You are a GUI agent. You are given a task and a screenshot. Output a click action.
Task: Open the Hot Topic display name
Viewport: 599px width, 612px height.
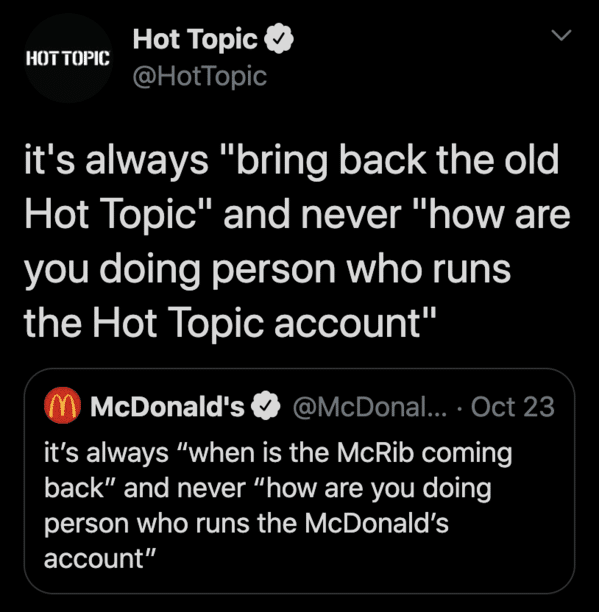[195, 39]
